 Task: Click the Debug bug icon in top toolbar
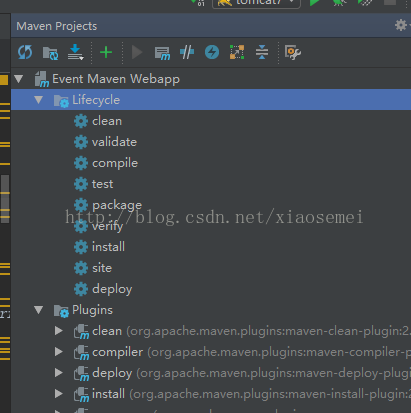coord(339,3)
